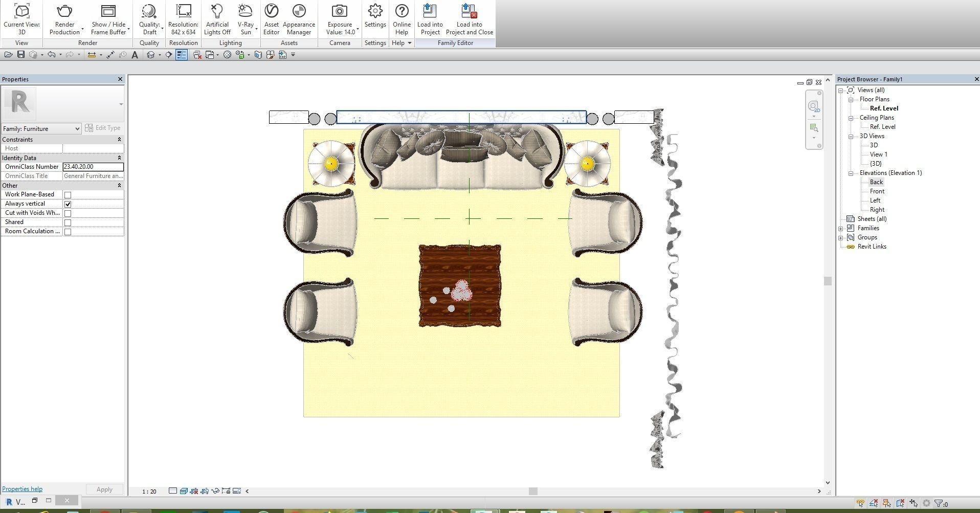980x513 pixels.
Task: Enable Room Calculation Point checkbox
Action: (x=68, y=232)
